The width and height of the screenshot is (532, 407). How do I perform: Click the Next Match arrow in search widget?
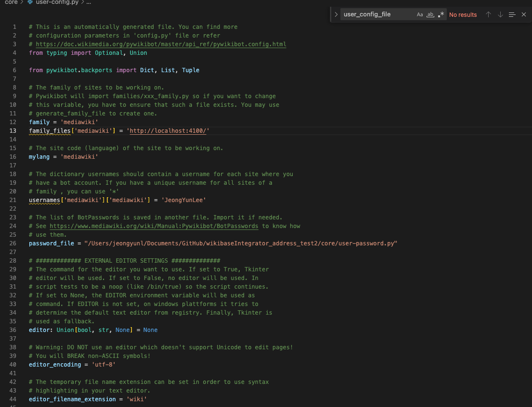coord(500,14)
